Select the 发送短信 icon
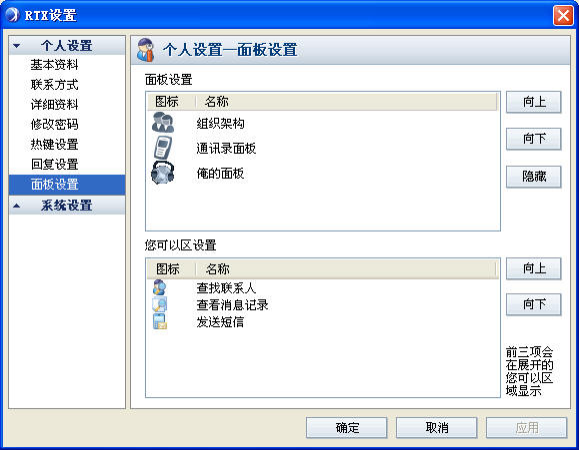The height and width of the screenshot is (451, 580). point(159,321)
